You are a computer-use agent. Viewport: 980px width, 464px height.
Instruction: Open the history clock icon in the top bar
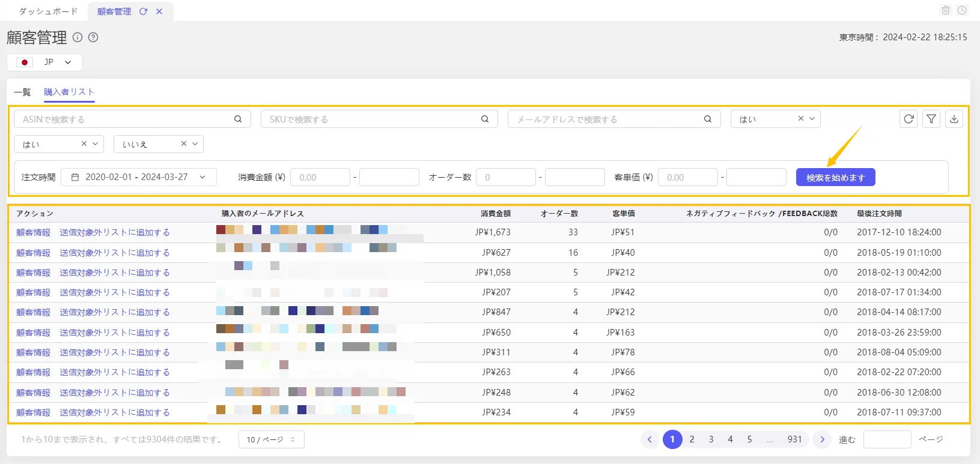coord(962,10)
